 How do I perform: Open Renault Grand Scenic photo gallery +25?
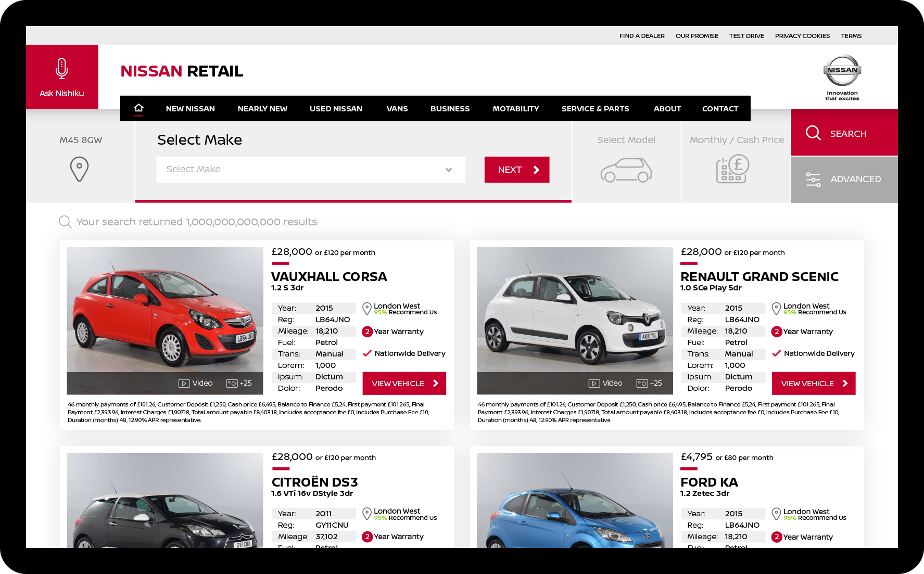pyautogui.click(x=649, y=384)
